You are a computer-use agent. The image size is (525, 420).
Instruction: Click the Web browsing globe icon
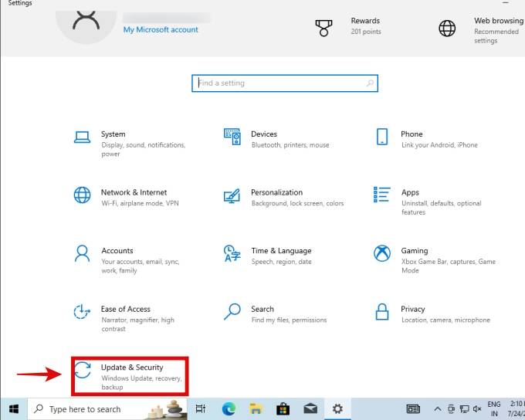[447, 28]
